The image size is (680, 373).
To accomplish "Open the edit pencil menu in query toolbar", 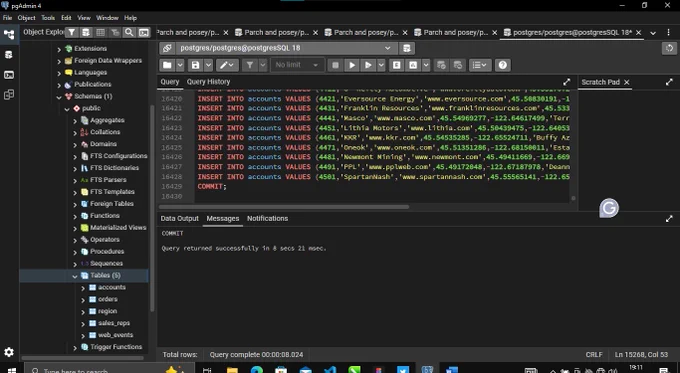I will pos(227,65).
